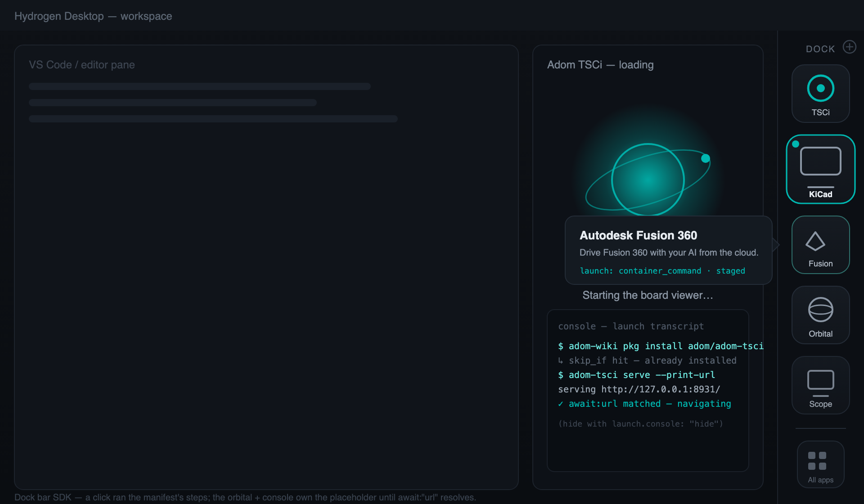Show the All apps grid
The height and width of the screenshot is (504, 864).
820,464
